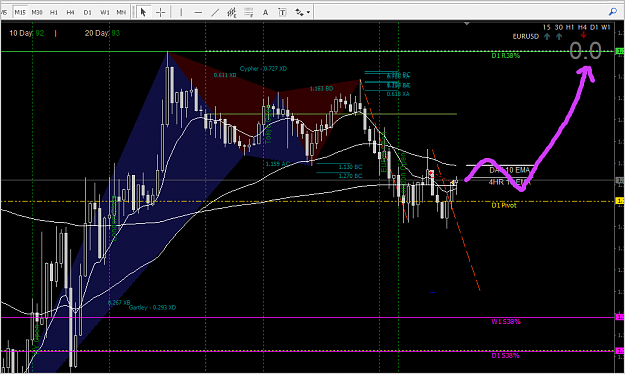Viewport: 625px width, 374px height.
Task: Pick the Trendline drawing tool
Action: coord(215,12)
